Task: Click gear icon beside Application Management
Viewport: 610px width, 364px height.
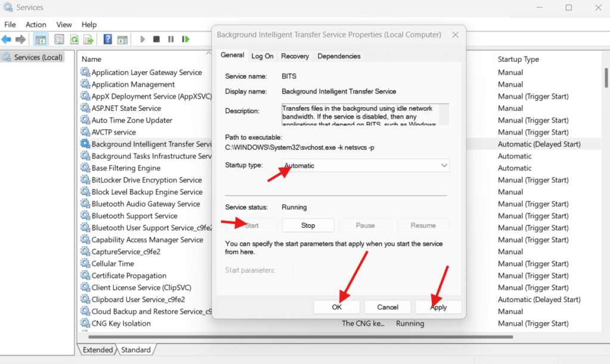Action: 85,84
